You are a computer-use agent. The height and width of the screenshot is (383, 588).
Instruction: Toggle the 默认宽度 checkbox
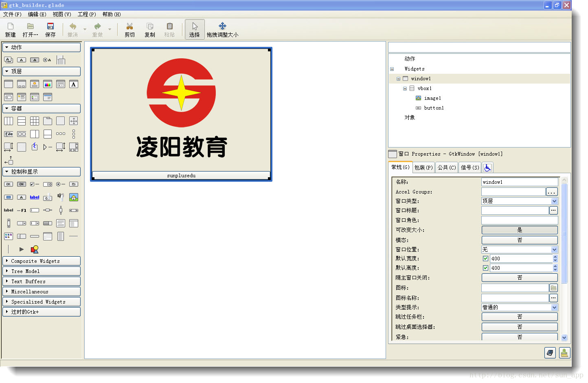pos(485,258)
